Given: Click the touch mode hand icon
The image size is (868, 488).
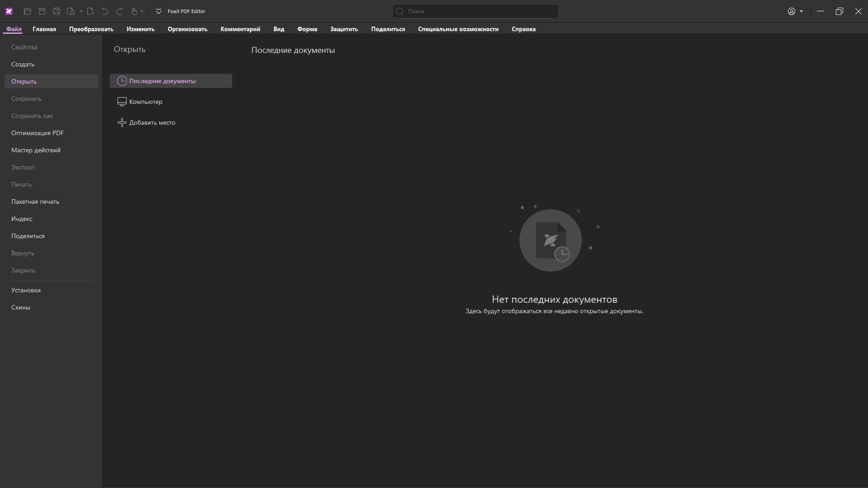Looking at the screenshot, I should 134,11.
